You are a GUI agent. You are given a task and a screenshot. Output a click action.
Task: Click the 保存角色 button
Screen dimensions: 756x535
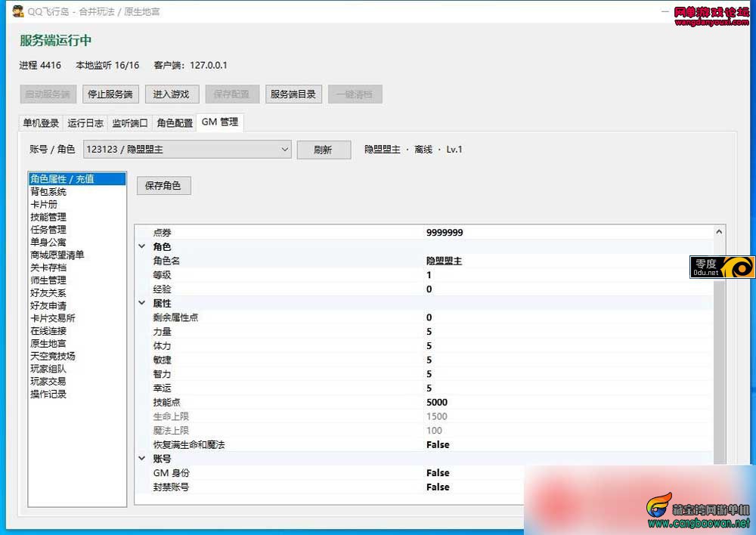pyautogui.click(x=163, y=186)
